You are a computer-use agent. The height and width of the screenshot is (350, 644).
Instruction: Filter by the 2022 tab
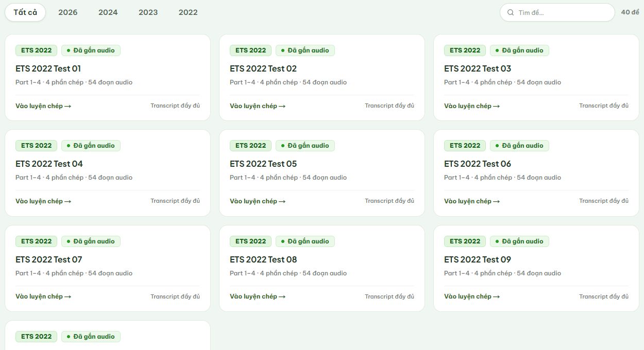point(188,12)
